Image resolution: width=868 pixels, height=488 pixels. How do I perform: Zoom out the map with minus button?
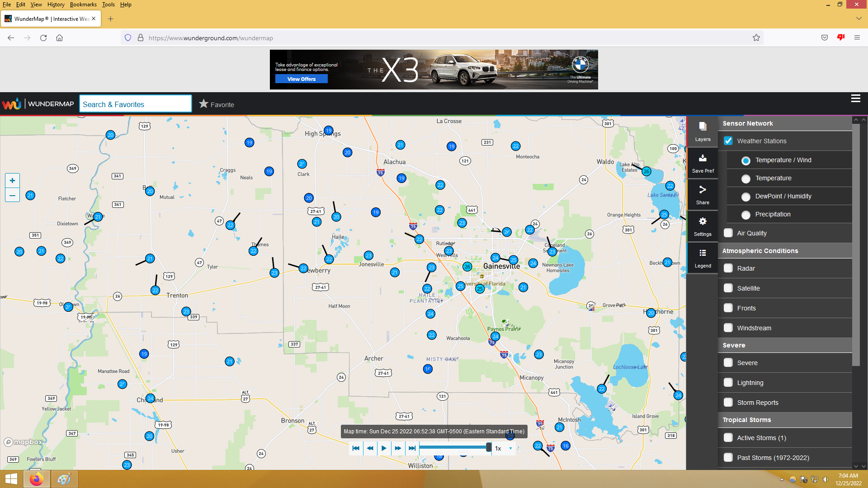coord(12,195)
